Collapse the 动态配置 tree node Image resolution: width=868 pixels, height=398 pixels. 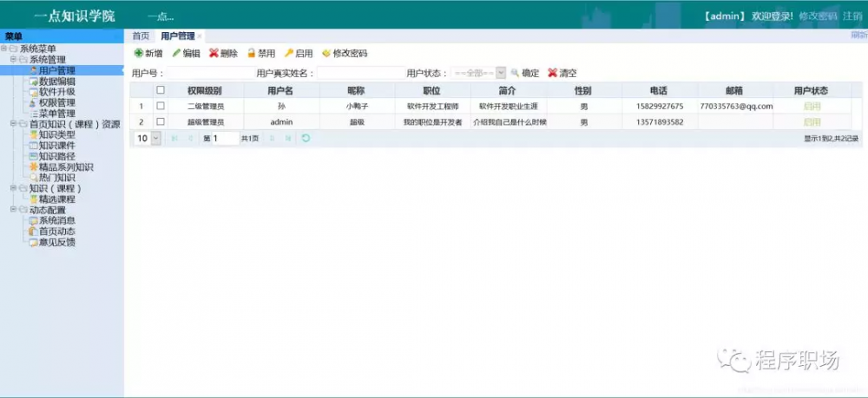(x=13, y=210)
